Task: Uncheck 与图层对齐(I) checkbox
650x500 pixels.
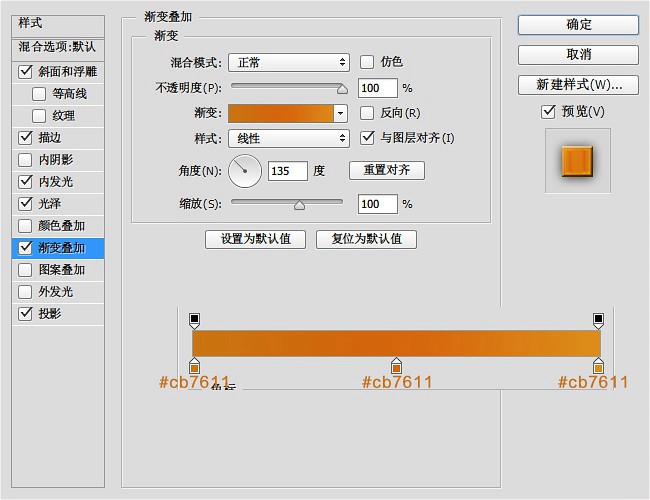Action: tap(367, 138)
